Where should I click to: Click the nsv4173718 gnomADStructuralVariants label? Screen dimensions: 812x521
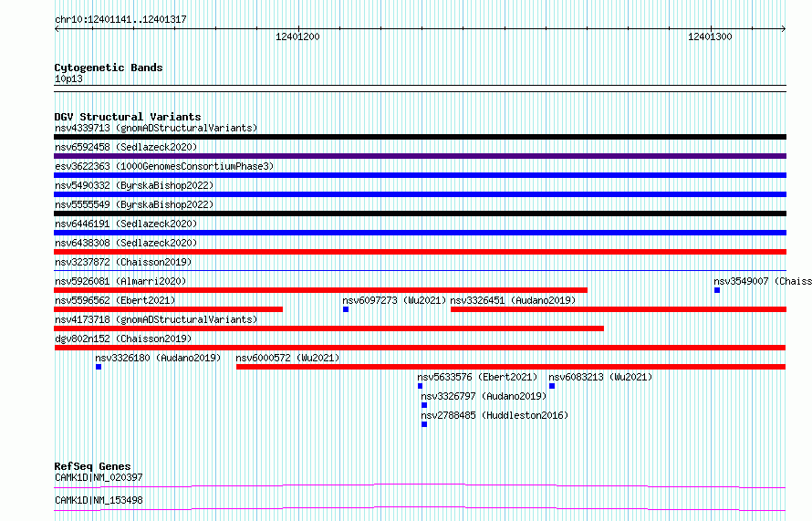tap(156, 319)
